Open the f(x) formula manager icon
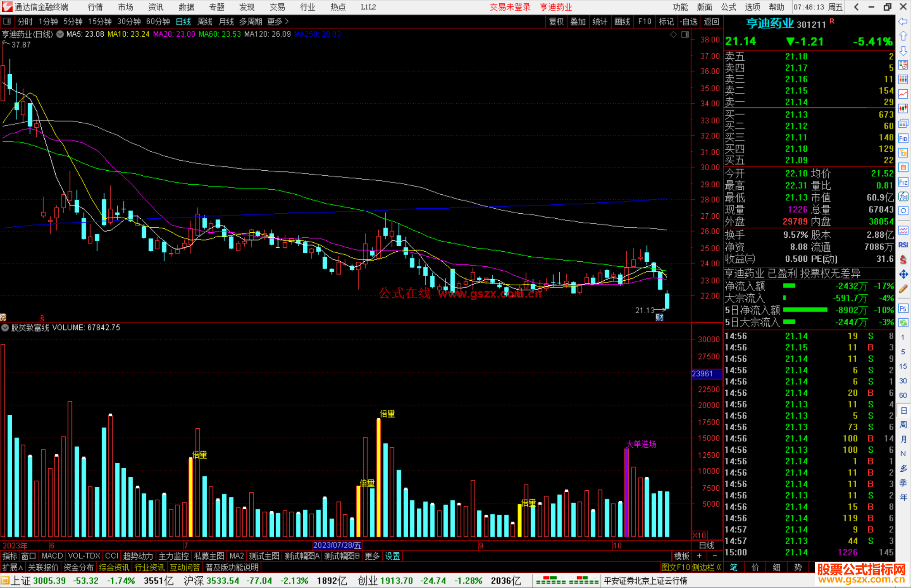The width and height of the screenshot is (911, 588). [x=903, y=196]
